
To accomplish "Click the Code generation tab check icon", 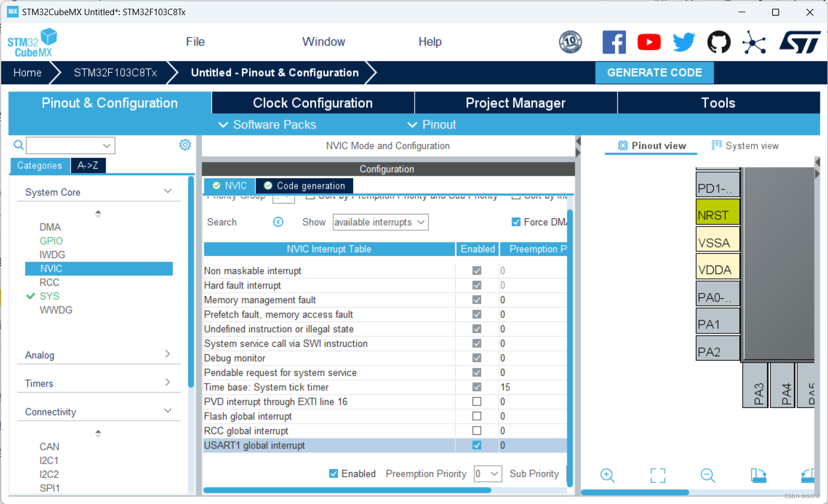I will (x=268, y=186).
